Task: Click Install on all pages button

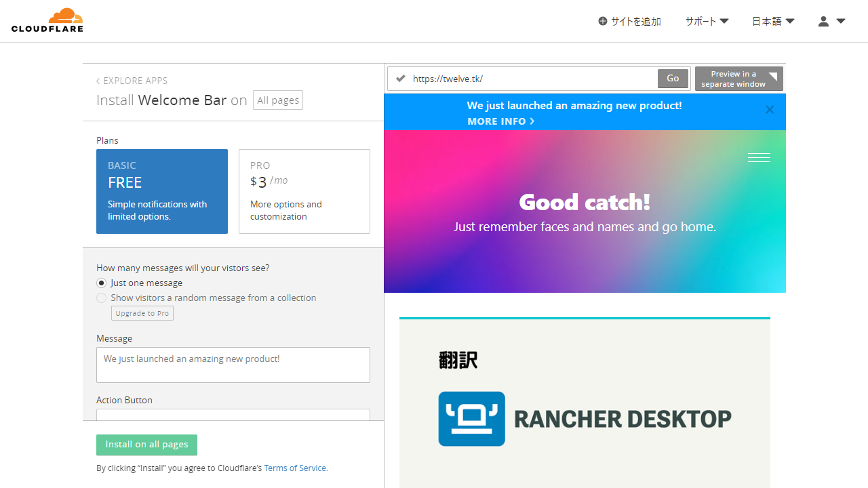Action: pyautogui.click(x=146, y=445)
